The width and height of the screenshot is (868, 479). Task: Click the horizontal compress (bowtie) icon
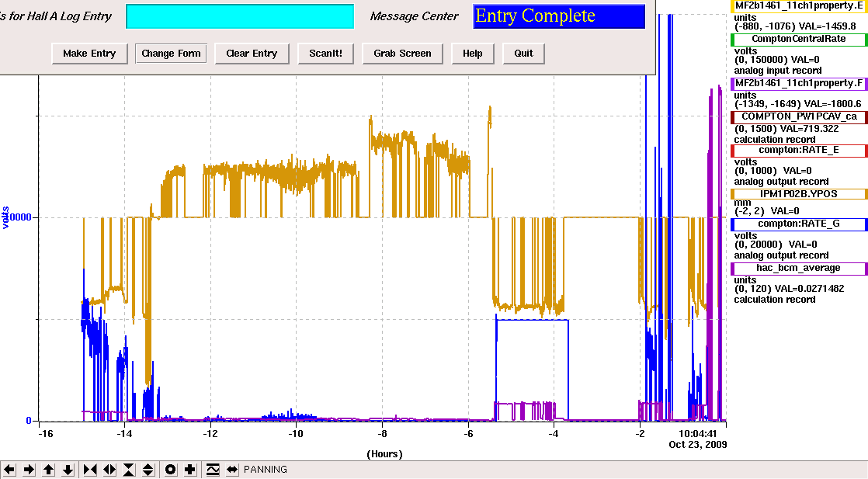pyautogui.click(x=90, y=470)
